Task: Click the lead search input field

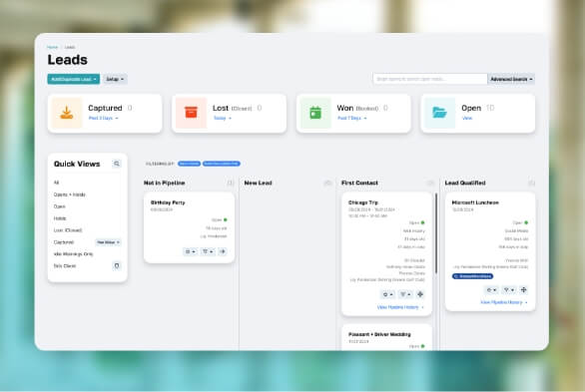Action: pos(430,79)
